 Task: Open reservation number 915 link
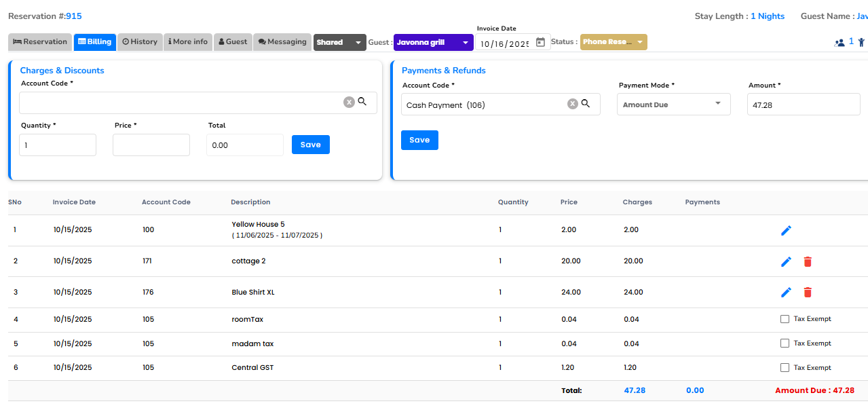click(74, 16)
